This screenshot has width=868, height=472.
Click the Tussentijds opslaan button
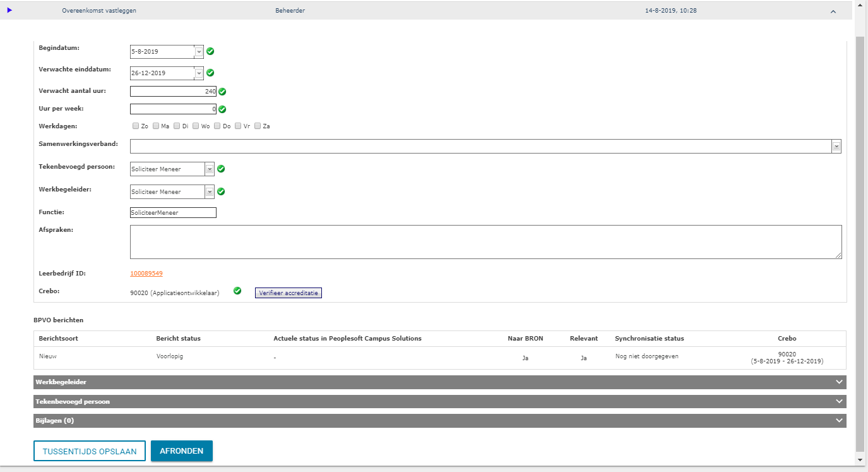pyautogui.click(x=90, y=451)
